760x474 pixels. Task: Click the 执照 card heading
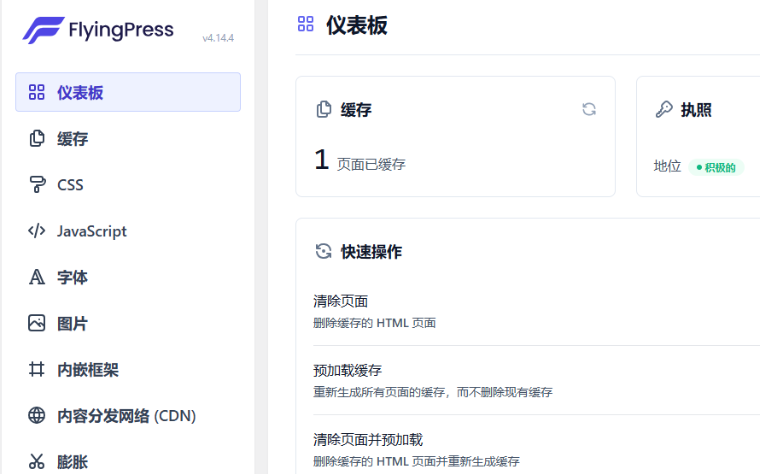[x=696, y=110]
